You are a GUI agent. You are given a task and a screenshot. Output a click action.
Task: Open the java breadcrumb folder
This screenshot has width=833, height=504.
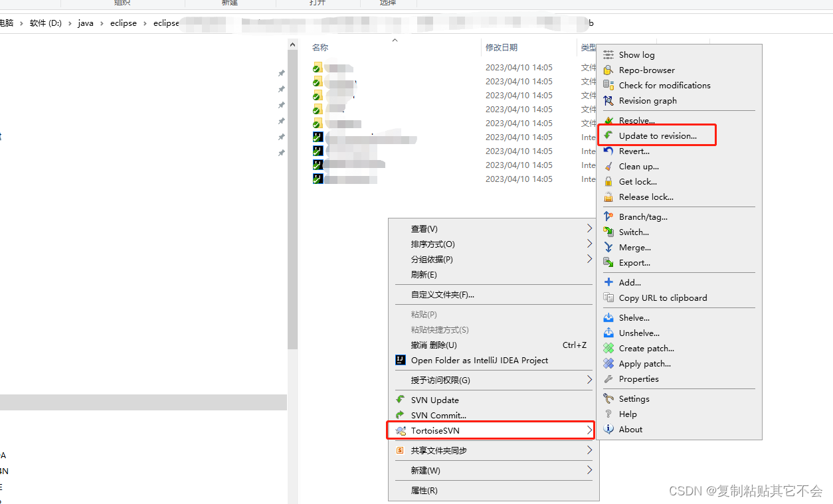[85, 23]
